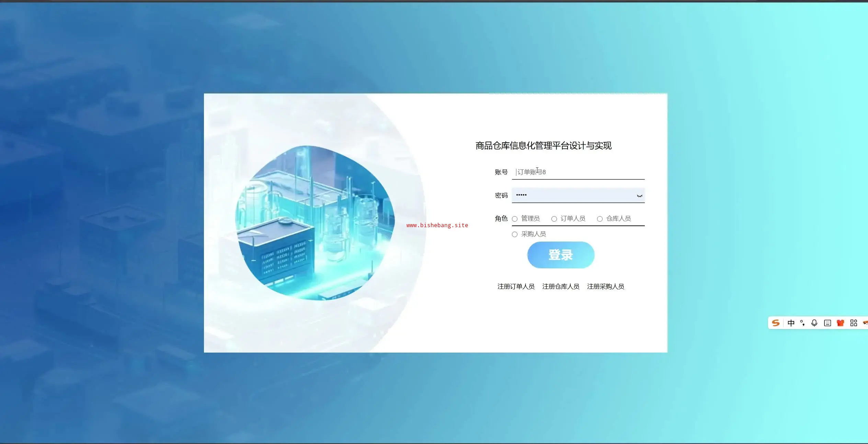Open the 注册采购人员 registration link
Image resolution: width=868 pixels, height=444 pixels.
click(x=605, y=287)
